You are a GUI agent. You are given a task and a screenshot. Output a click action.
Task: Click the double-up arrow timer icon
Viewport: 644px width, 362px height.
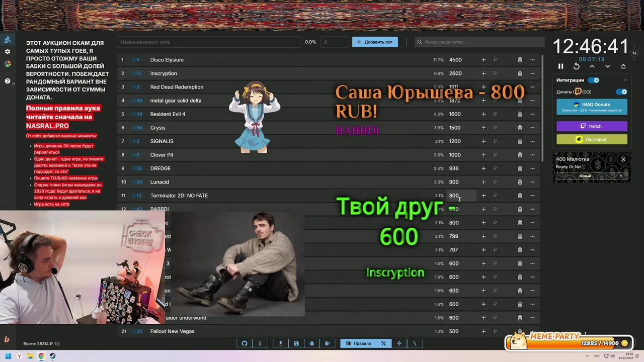click(x=623, y=66)
